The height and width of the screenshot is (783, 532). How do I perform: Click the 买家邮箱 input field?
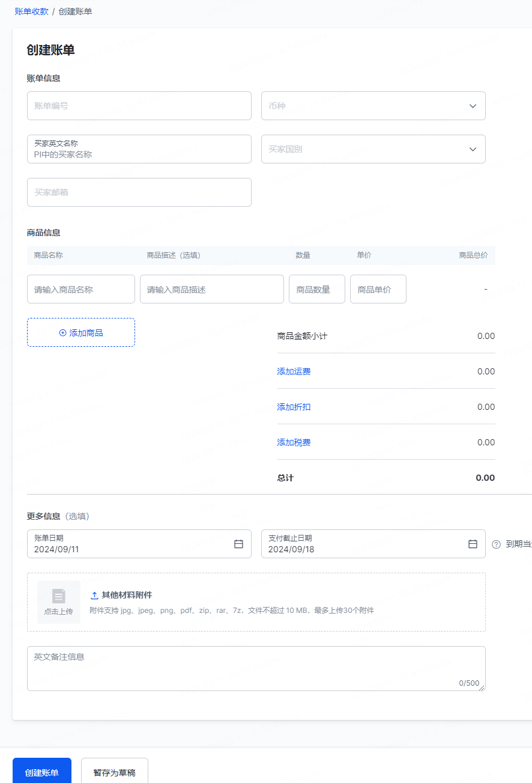click(x=139, y=192)
